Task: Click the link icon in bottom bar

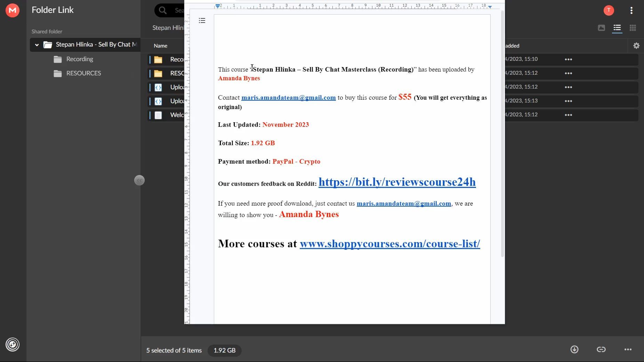Action: click(x=601, y=349)
